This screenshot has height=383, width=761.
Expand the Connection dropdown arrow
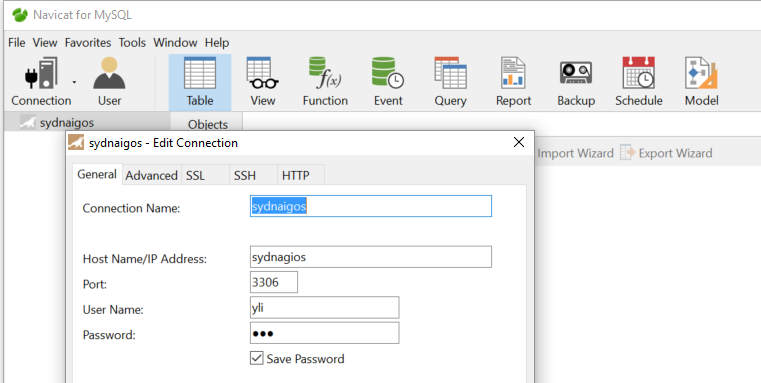pos(74,82)
